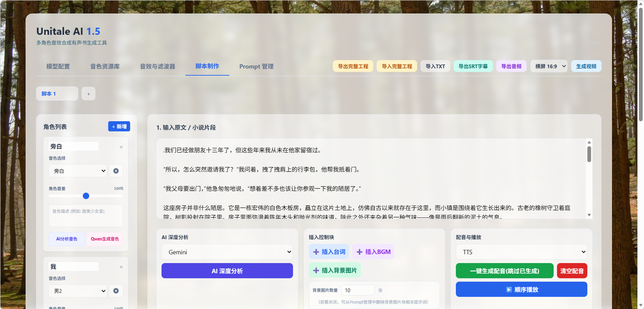Screen dimensions: 644x309
Task: Click red 清空配音 button
Action: click(572, 271)
